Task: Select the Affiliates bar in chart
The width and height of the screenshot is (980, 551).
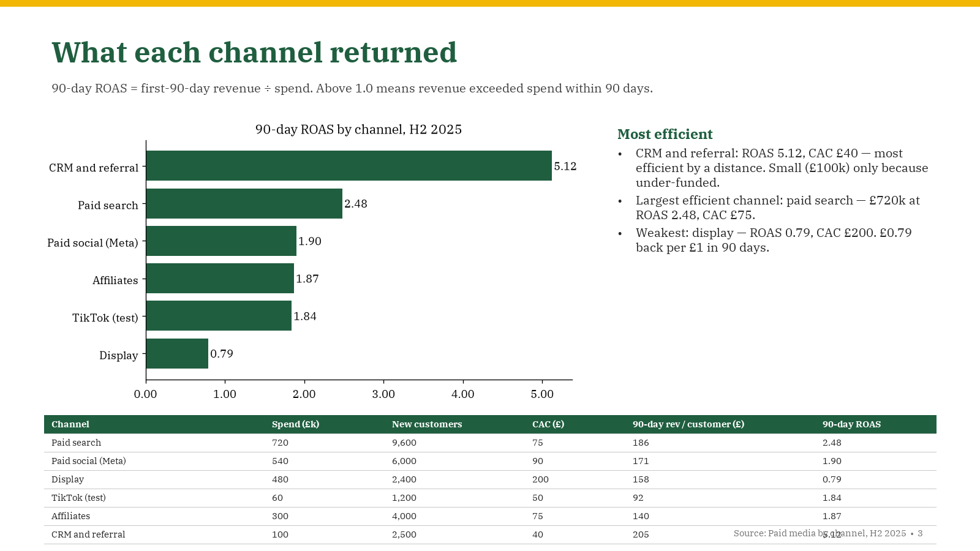Action: (220, 278)
